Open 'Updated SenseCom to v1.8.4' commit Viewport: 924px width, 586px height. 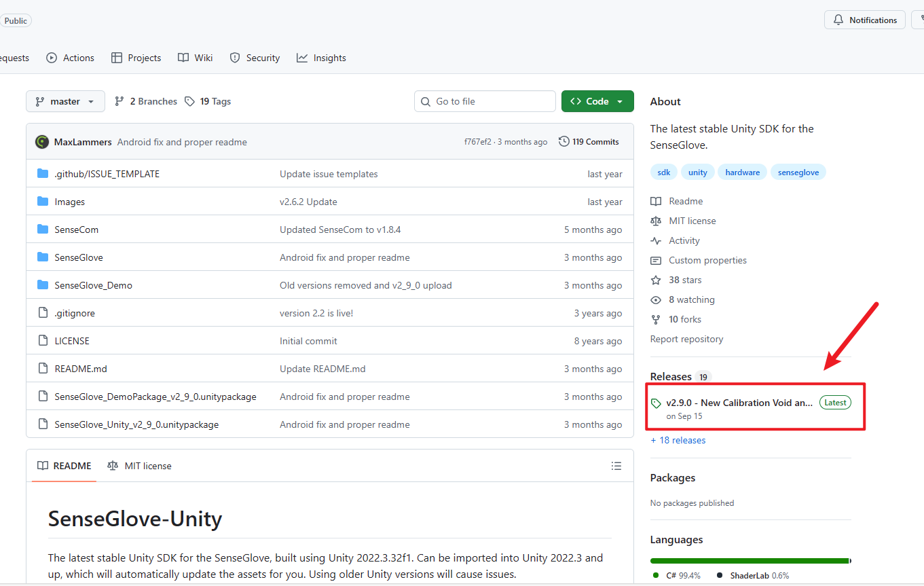pos(340,230)
